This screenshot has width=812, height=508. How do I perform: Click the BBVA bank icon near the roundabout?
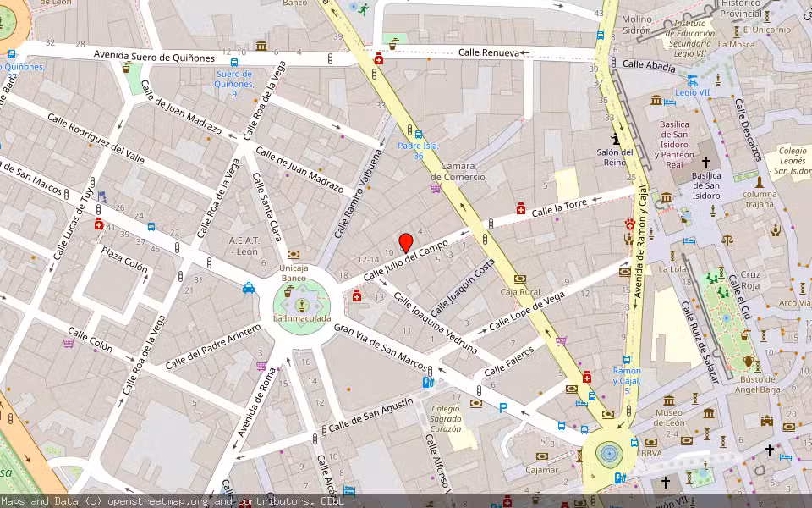pos(650,442)
